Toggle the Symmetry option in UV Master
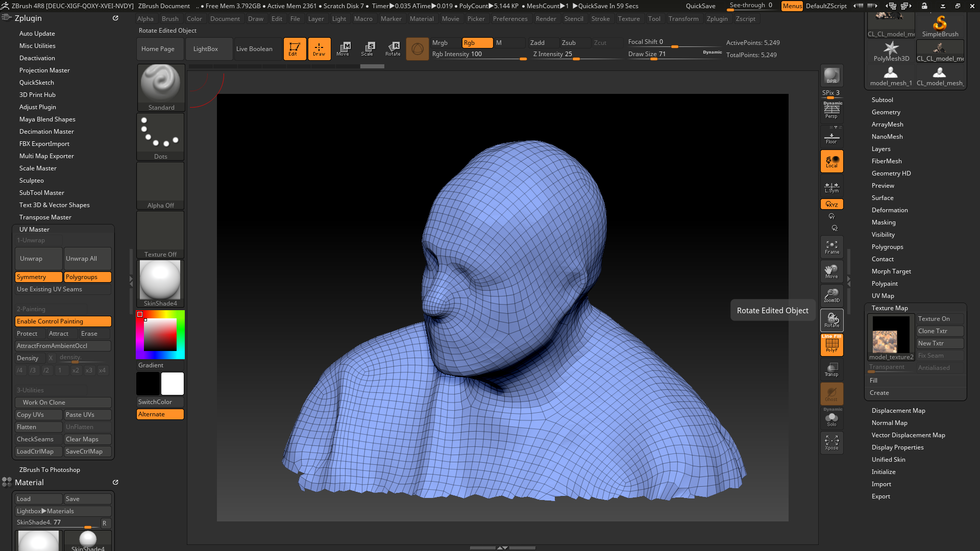 click(x=39, y=277)
